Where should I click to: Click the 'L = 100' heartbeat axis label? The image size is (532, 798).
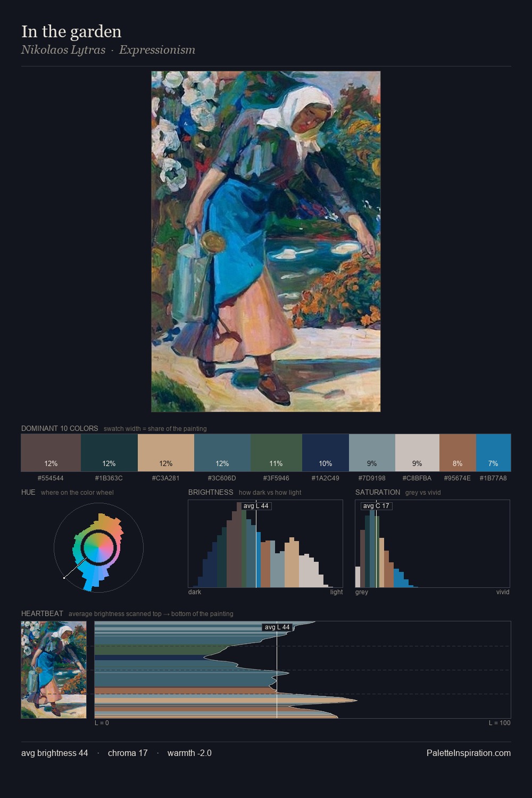pyautogui.click(x=500, y=722)
